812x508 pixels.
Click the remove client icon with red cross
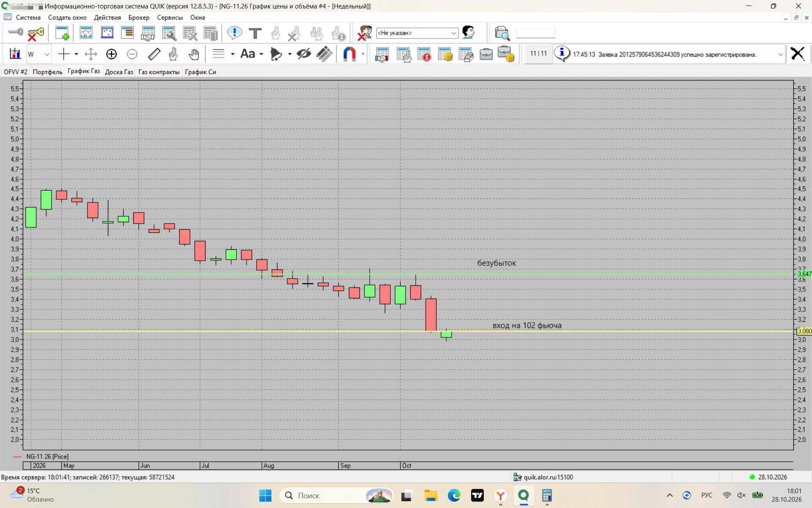365,33
